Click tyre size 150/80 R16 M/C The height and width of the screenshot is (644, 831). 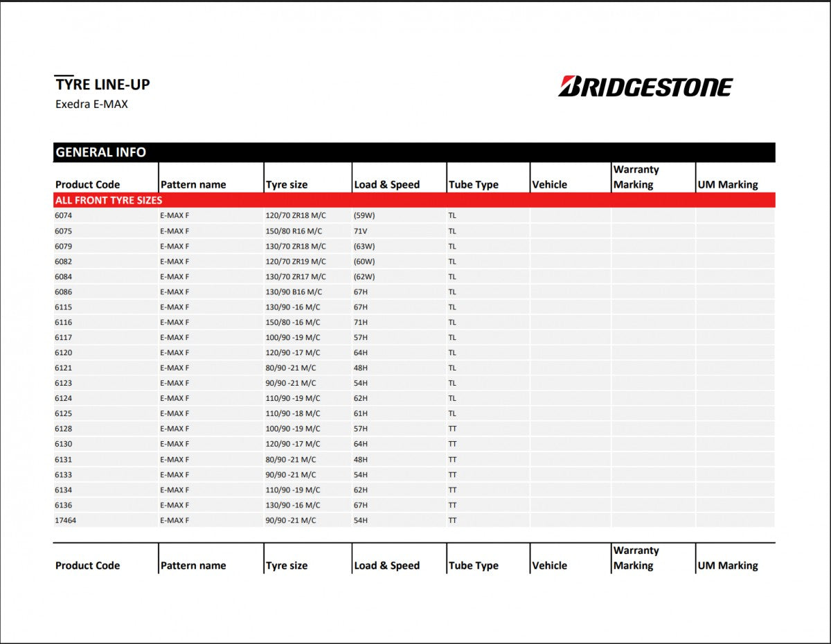tap(294, 231)
